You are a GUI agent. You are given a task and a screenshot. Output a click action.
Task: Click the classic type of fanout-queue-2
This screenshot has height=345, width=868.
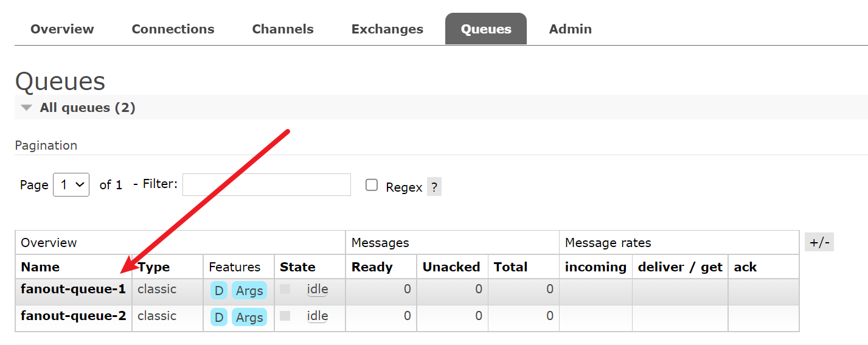(157, 316)
